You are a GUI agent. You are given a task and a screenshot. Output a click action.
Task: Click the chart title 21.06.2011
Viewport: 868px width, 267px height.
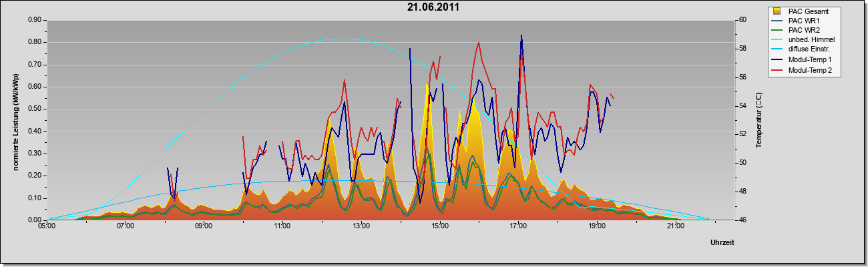click(x=433, y=7)
